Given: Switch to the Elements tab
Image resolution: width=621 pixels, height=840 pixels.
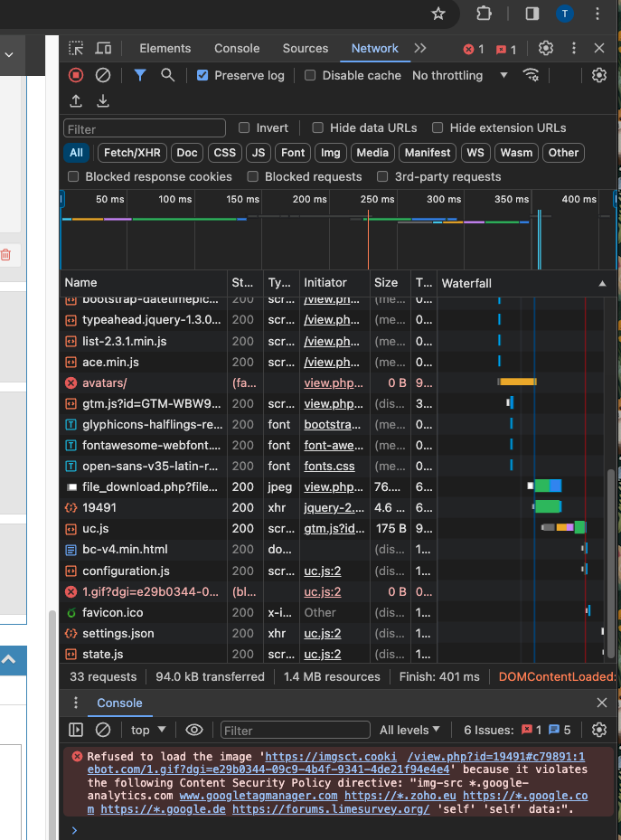Looking at the screenshot, I should tap(165, 48).
